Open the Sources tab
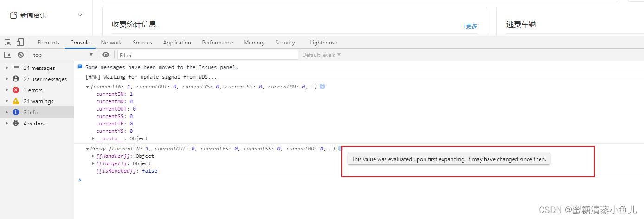Image resolution: width=644 pixels, height=219 pixels. click(142, 42)
